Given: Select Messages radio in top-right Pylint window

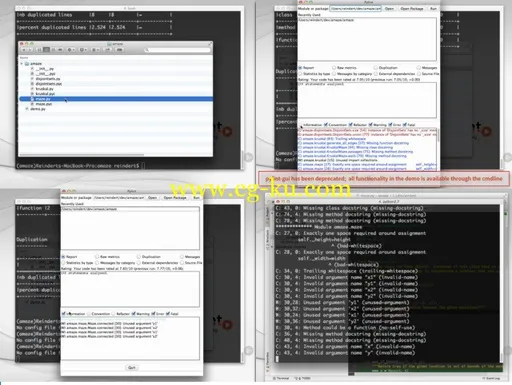Looking at the screenshot, I should (x=419, y=68).
